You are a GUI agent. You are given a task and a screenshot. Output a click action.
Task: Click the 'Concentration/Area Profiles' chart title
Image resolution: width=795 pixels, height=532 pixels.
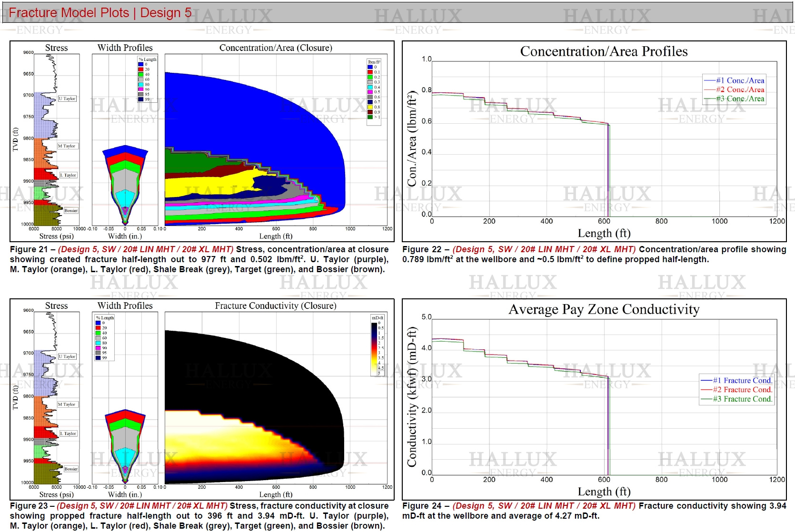[604, 51]
